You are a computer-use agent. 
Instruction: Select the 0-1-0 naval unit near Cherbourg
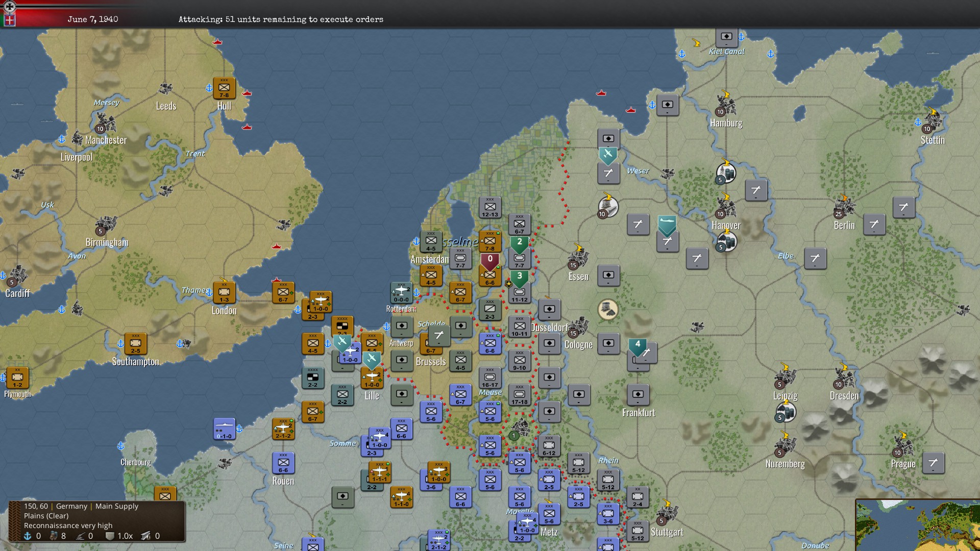[x=224, y=429]
